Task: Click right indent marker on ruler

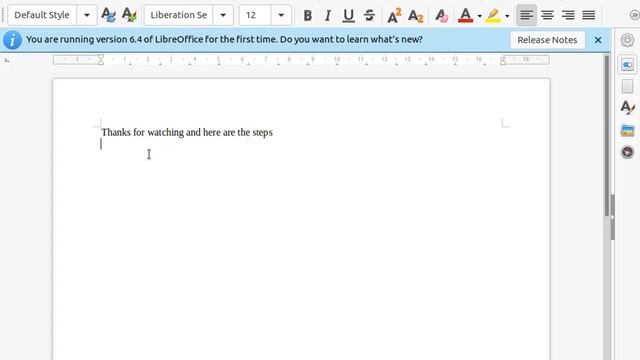Action: [503, 61]
